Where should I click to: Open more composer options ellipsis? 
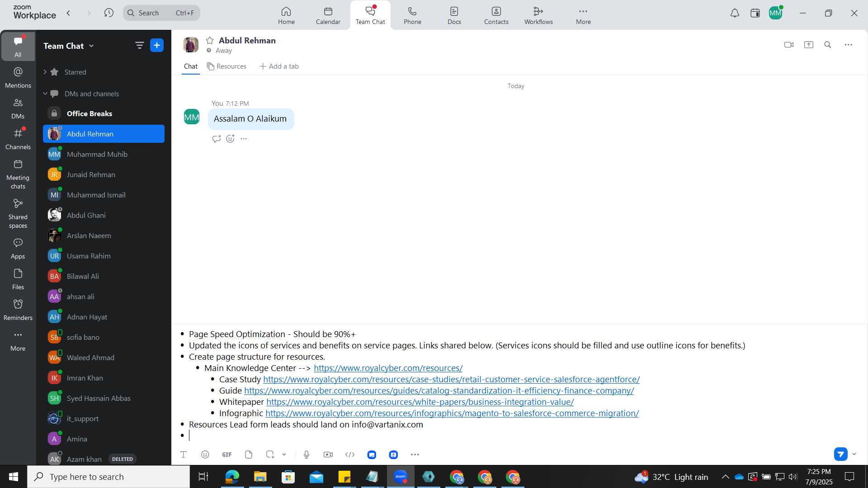(415, 455)
